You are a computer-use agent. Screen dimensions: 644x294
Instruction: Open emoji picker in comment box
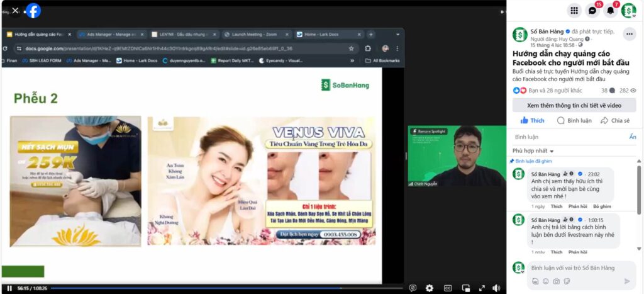[x=545, y=281]
